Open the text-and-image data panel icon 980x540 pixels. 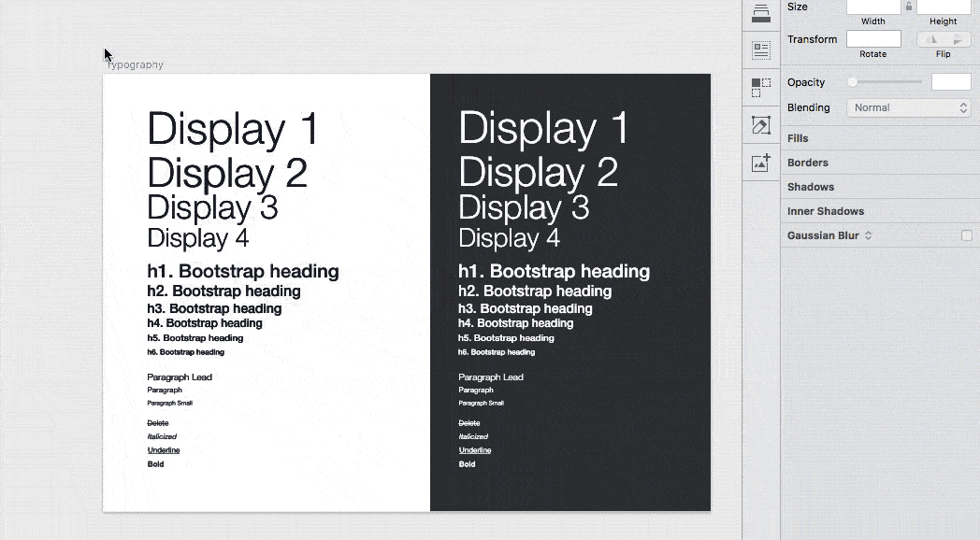click(x=760, y=50)
